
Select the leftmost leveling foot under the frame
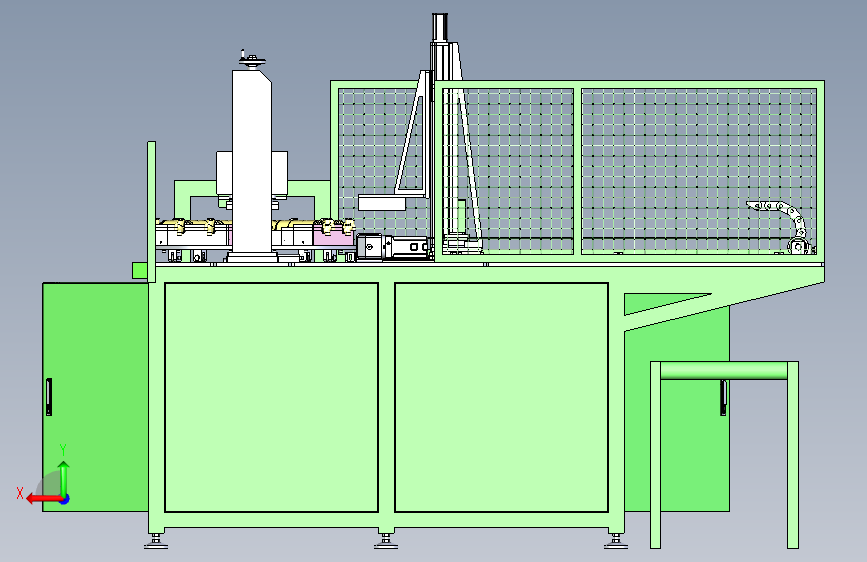pos(156,541)
